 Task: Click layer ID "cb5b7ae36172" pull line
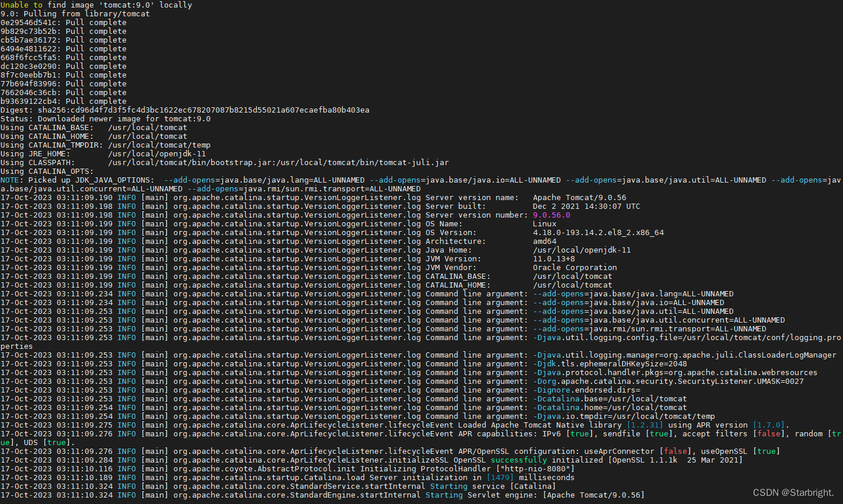coord(63,40)
